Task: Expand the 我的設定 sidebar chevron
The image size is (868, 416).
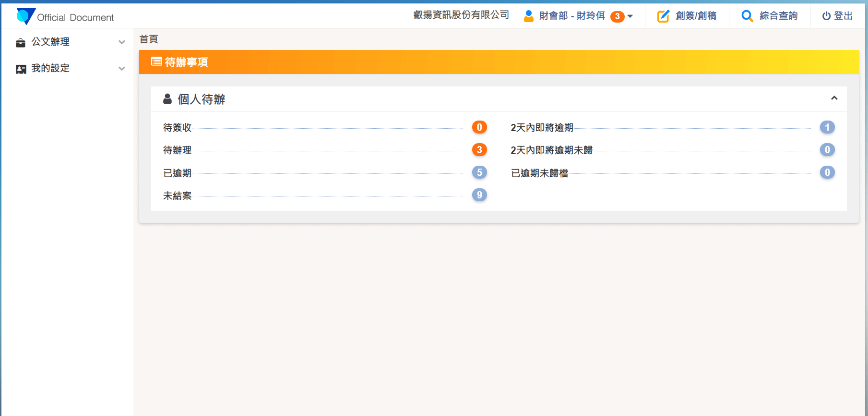Action: pyautogui.click(x=122, y=69)
